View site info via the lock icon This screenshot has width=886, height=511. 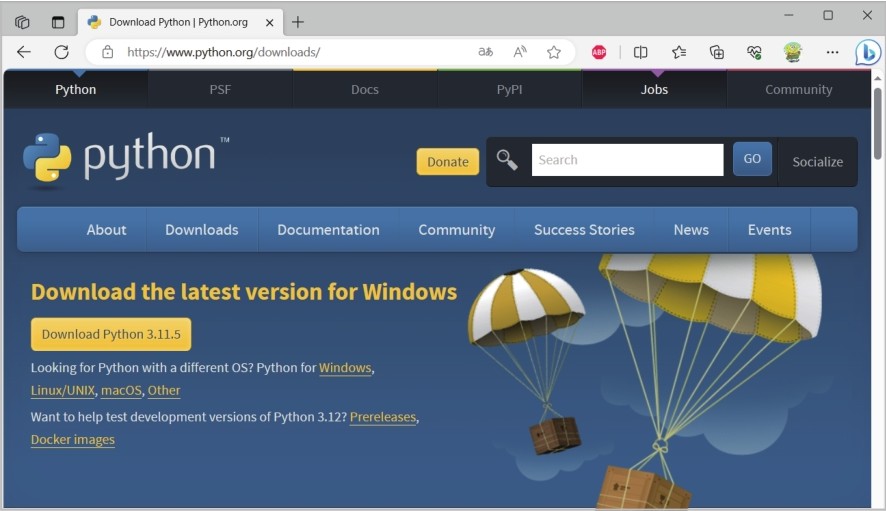pos(107,53)
